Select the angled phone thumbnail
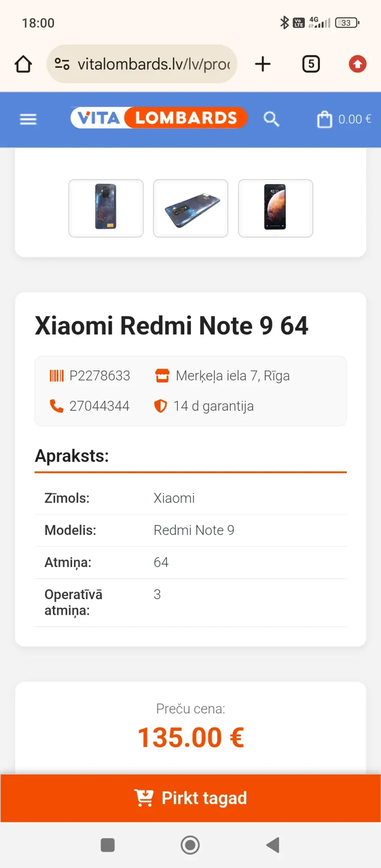Screen dimensions: 381x868 (190, 208)
